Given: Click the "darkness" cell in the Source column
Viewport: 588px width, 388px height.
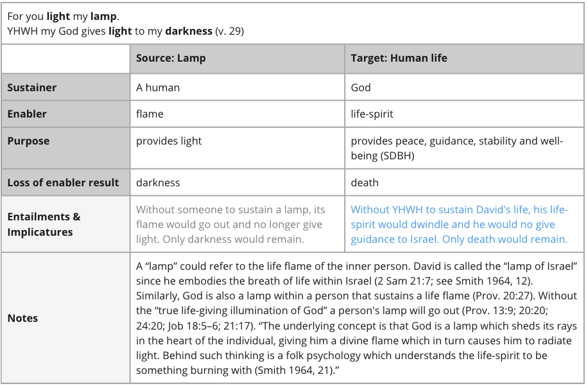Looking at the screenshot, I should coord(158,182).
